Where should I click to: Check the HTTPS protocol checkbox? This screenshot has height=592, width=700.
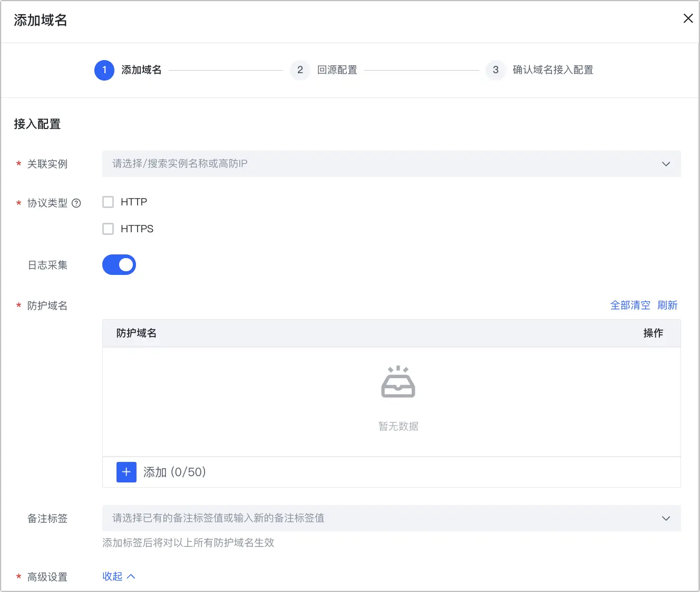(108, 229)
